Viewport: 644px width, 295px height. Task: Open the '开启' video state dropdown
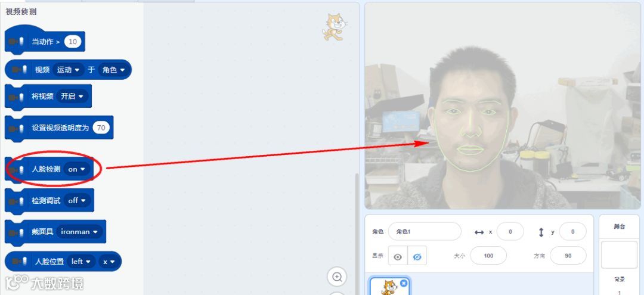pos(72,97)
